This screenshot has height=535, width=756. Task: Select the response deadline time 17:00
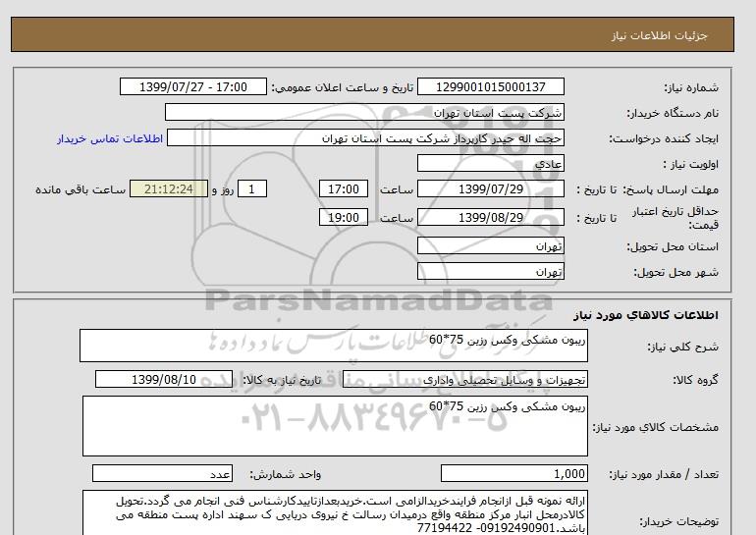point(344,188)
